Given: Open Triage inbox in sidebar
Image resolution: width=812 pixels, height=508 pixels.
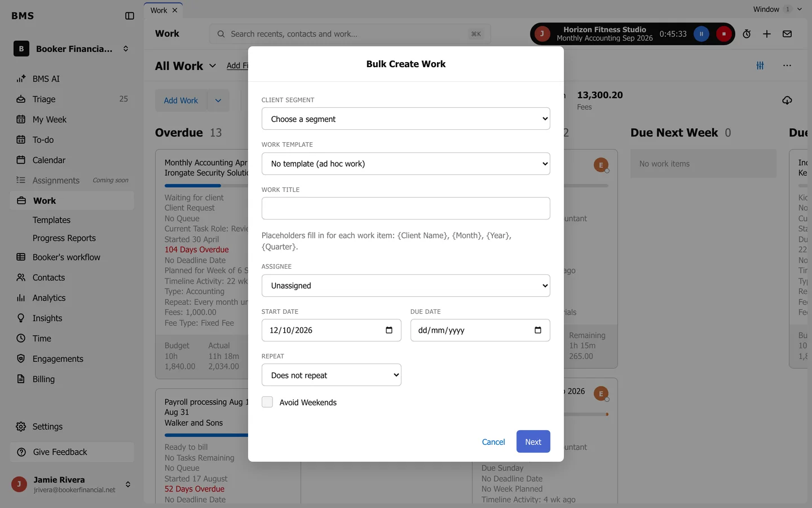Looking at the screenshot, I should tap(72, 99).
